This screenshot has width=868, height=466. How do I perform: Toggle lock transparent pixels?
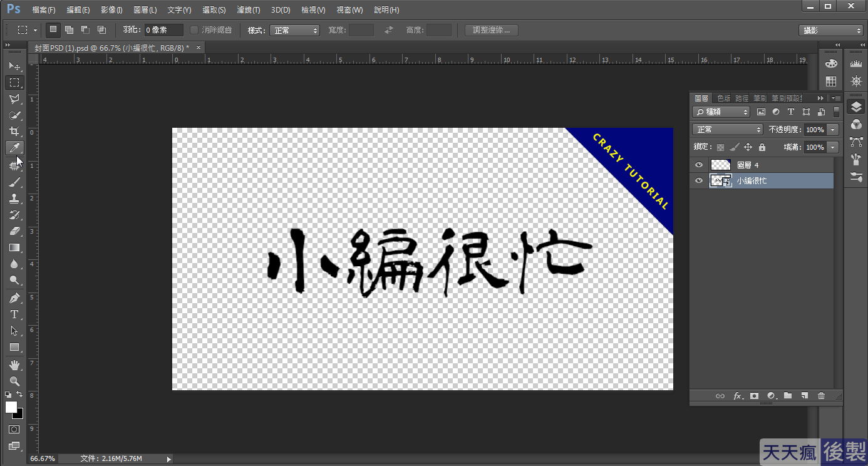[x=720, y=147]
